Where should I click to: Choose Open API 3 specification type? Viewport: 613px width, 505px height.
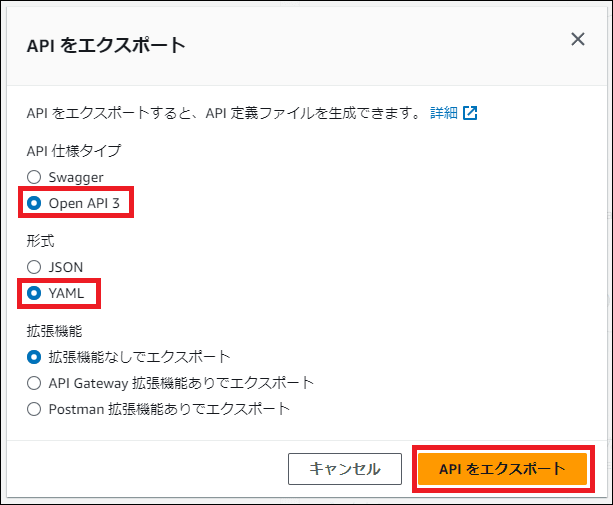[34, 203]
